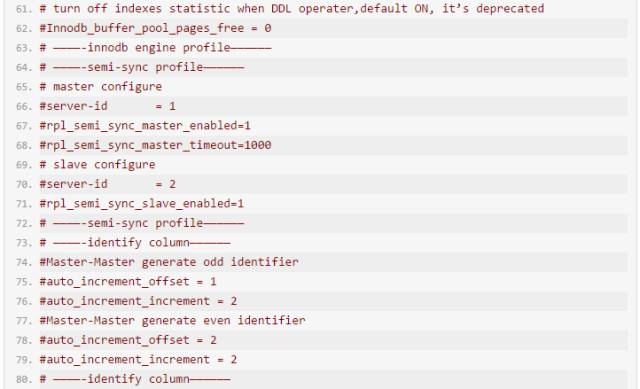Screen dimensions: 640x389
Task: Click the '# slave configure' comment
Action: point(97,164)
